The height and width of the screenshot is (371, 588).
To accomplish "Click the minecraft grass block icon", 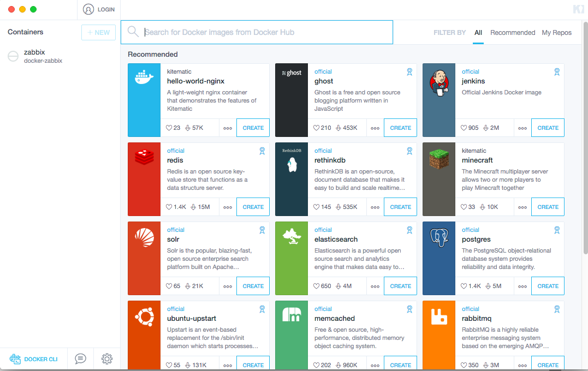I will 439,159.
